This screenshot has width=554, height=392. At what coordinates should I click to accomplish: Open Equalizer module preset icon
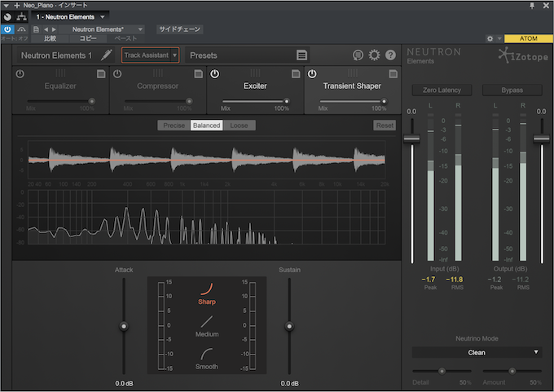101,74
